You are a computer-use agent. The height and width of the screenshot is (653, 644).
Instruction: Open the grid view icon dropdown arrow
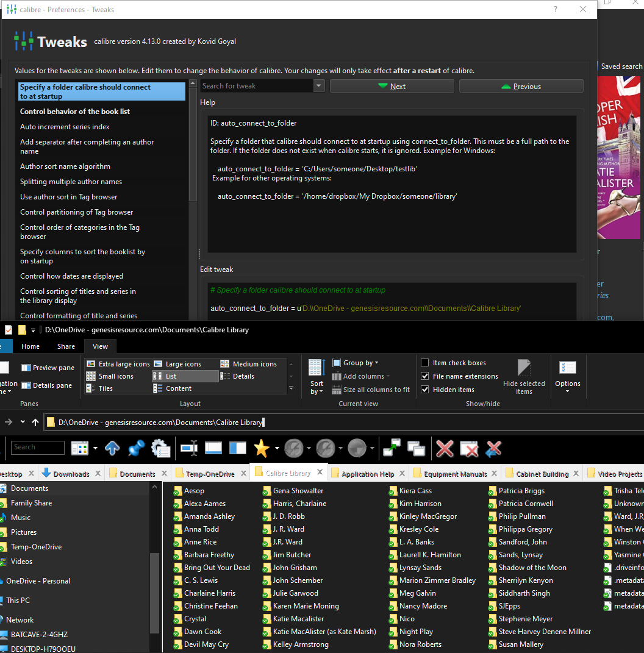coord(95,448)
